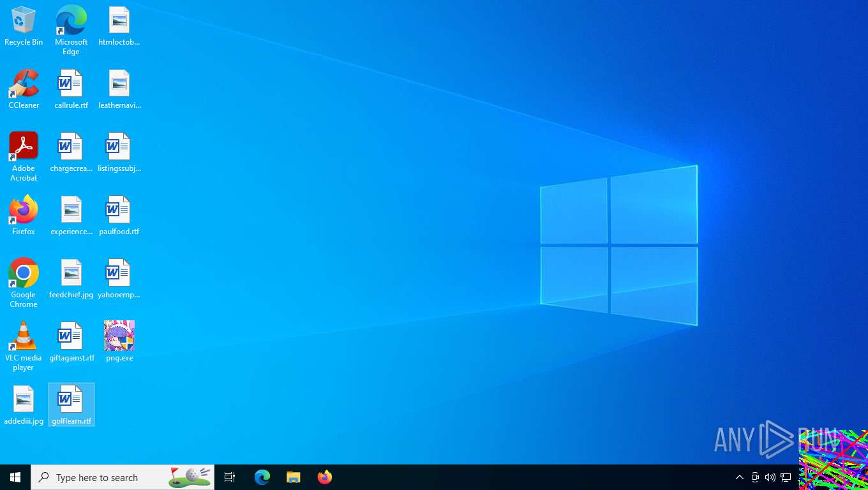Select the Adobe Acrobat desktop shortcut
The width and height of the screenshot is (868, 490).
24,157
